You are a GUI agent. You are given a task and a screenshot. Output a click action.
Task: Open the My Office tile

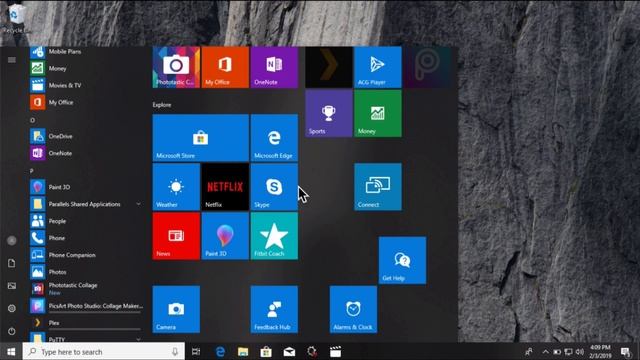click(225, 67)
